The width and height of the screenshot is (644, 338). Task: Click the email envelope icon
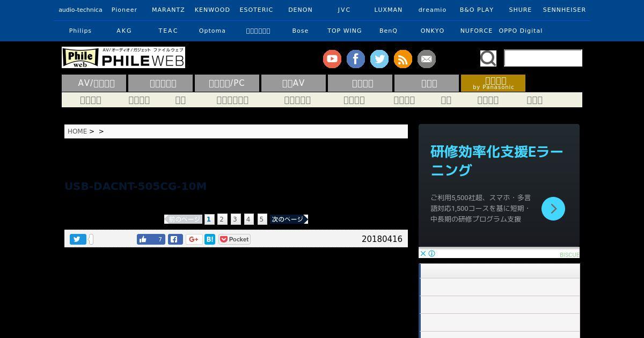tap(427, 59)
